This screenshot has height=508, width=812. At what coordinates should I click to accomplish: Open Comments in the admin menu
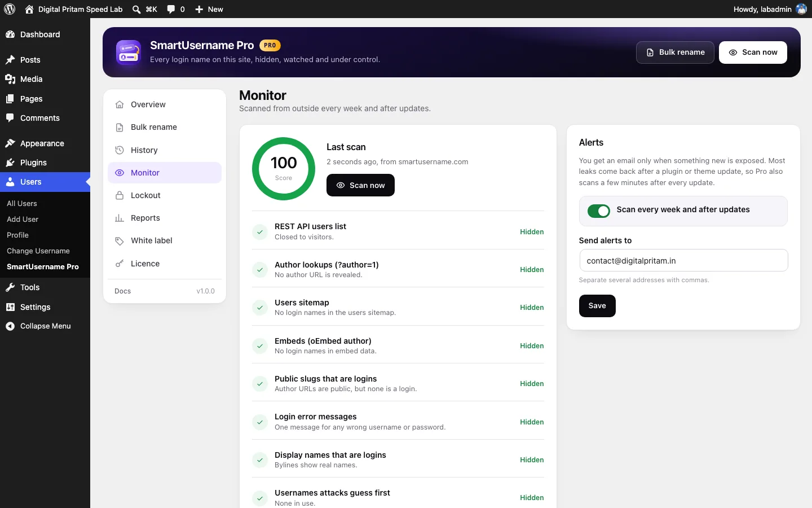coord(45,118)
